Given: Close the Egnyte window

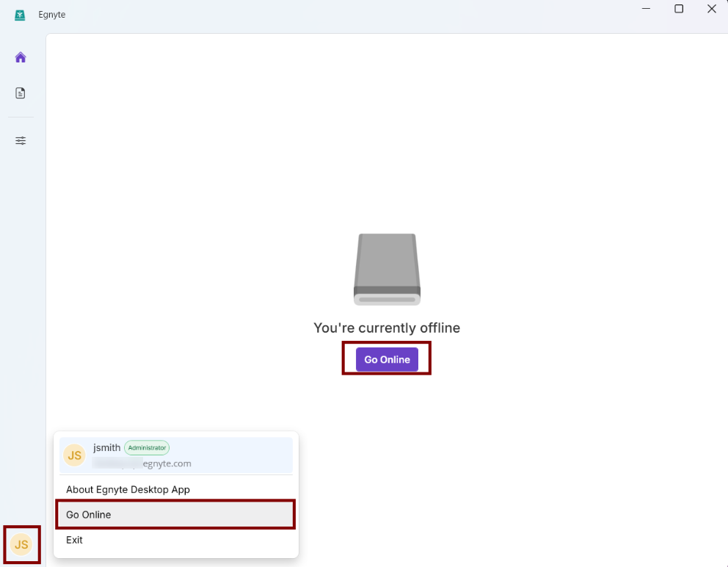Looking at the screenshot, I should click(x=712, y=8).
